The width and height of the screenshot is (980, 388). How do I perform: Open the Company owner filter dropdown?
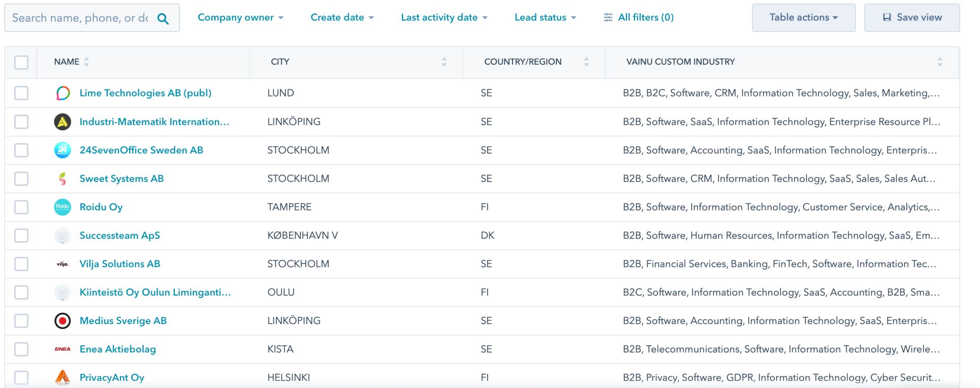point(240,18)
